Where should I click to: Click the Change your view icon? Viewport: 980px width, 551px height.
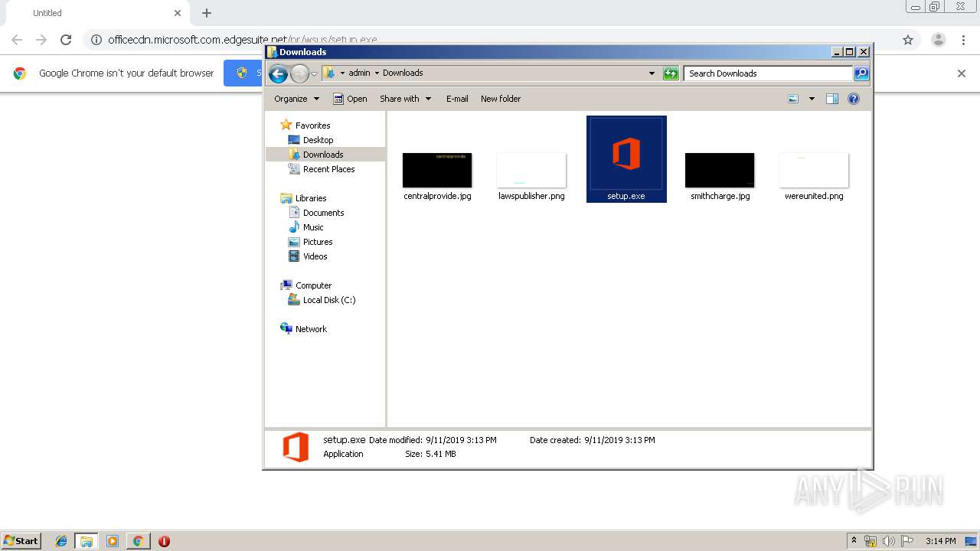point(793,99)
